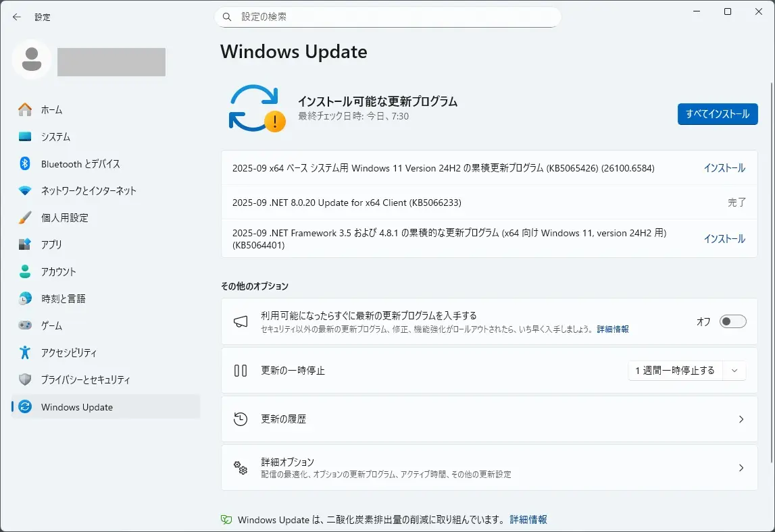Image resolution: width=775 pixels, height=532 pixels.
Task: Click the Bluetooth icon in sidebar
Action: pos(25,163)
